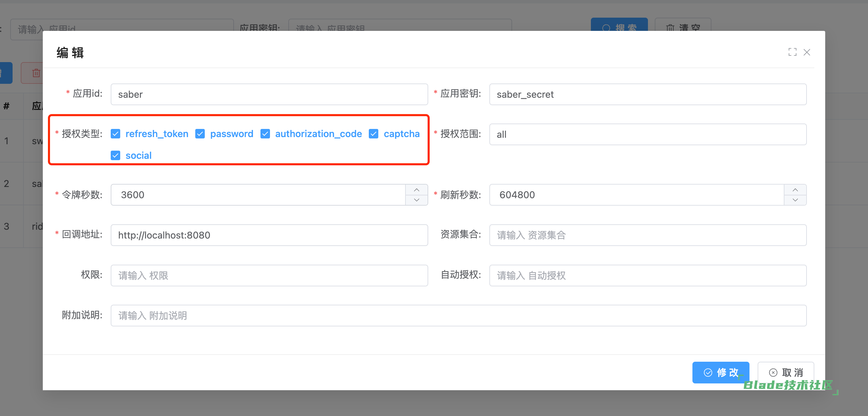868x416 pixels.
Task: Focus the 应用密钥 field containing saber_secret
Action: click(x=648, y=94)
